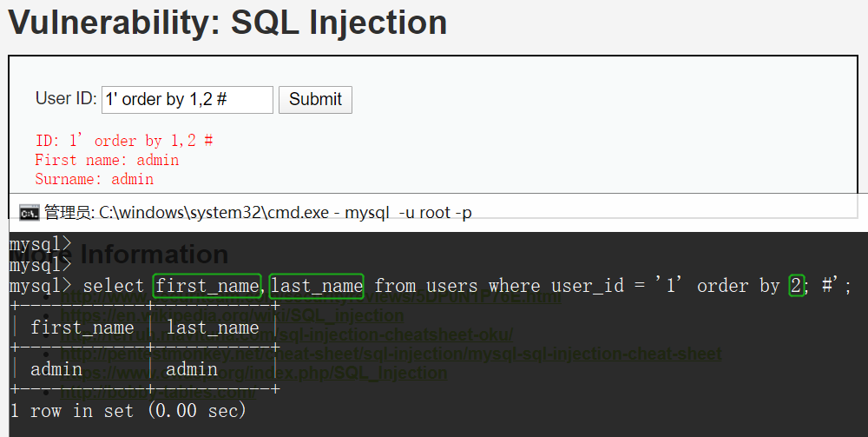
Task: Click the highlighted last_name in the query
Action: [x=317, y=286]
